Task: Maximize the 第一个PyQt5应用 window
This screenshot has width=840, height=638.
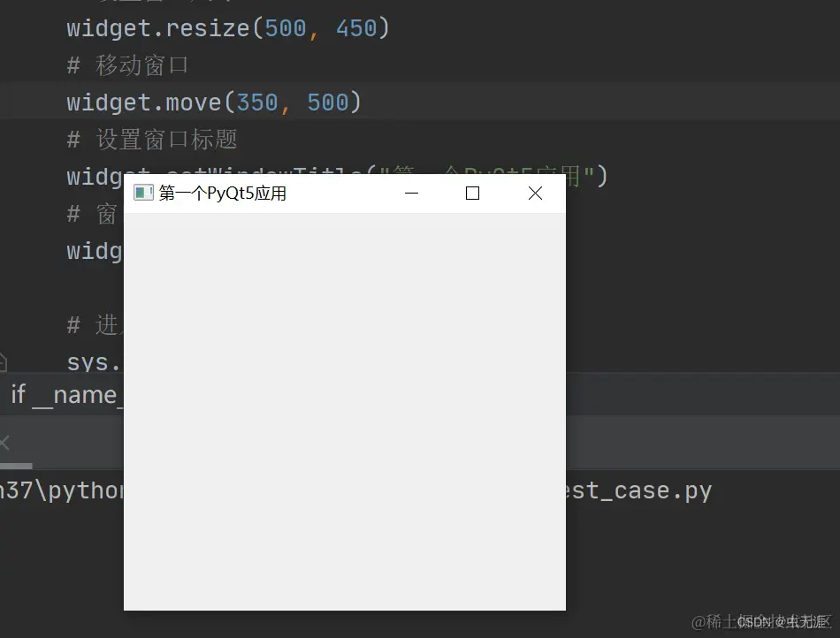Action: [x=472, y=194]
